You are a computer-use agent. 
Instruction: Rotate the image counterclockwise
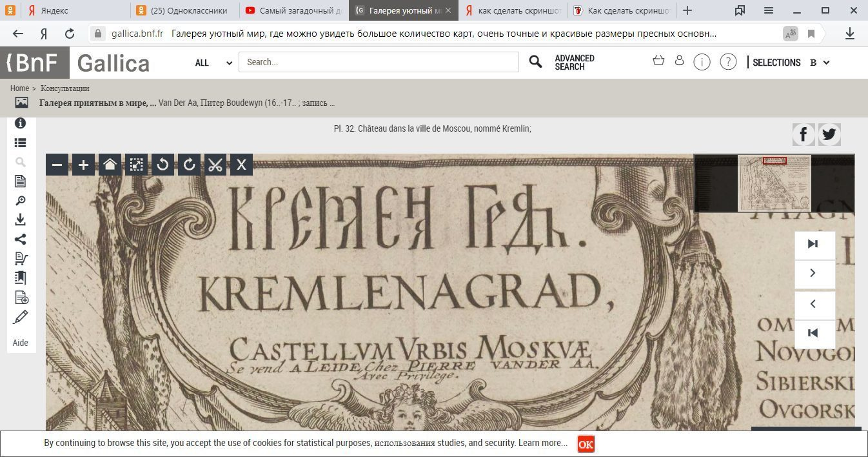tap(163, 165)
